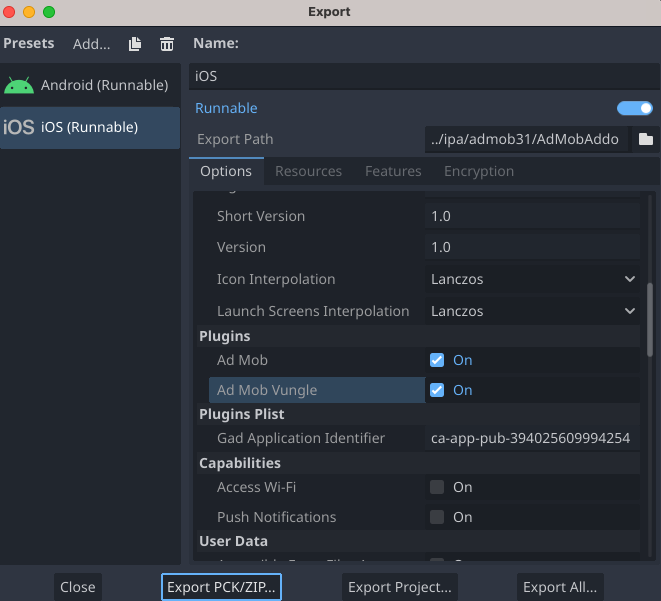Click Export Project... button
Viewport: 661px width, 601px height.
pyautogui.click(x=400, y=587)
